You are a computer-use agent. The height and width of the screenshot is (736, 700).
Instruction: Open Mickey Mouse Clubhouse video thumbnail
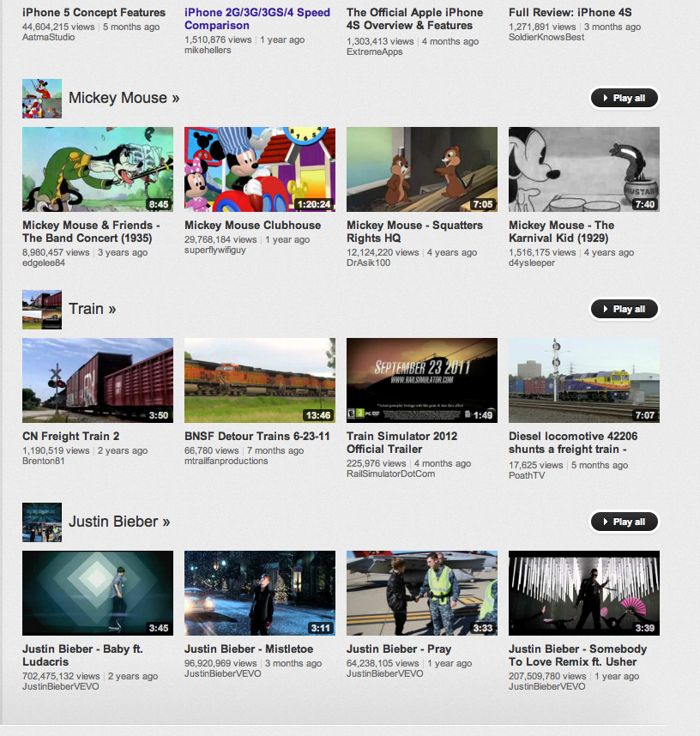click(x=260, y=169)
